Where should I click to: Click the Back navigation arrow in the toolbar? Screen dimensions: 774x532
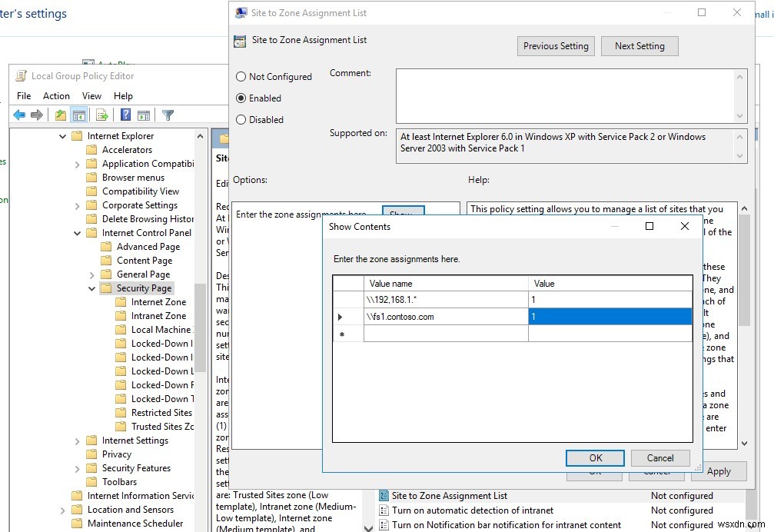18,114
